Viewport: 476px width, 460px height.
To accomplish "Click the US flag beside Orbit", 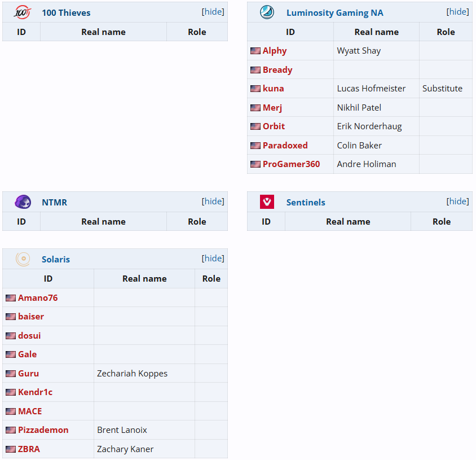I will 255,126.
